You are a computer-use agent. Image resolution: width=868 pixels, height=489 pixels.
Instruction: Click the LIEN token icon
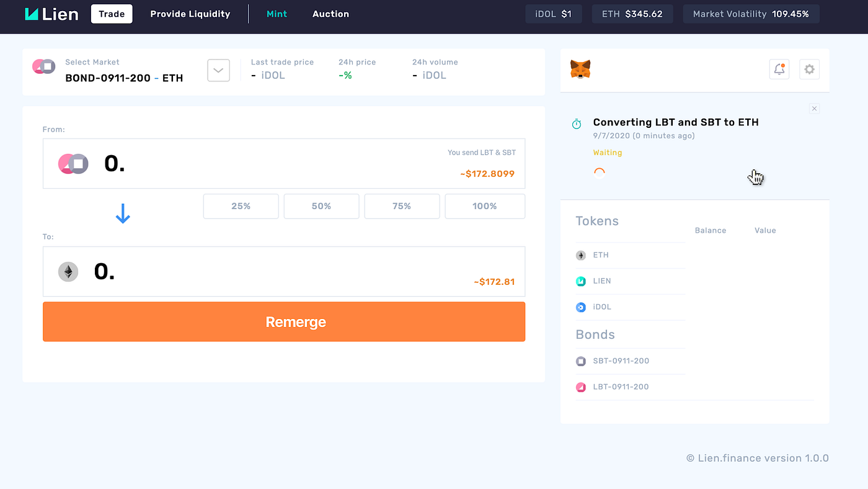tap(581, 281)
